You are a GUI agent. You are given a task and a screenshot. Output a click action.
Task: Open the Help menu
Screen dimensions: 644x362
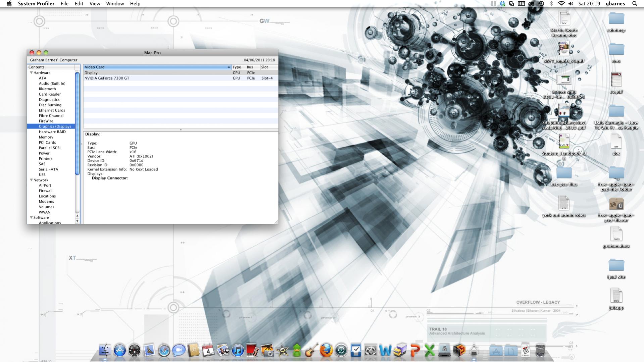tap(135, 4)
